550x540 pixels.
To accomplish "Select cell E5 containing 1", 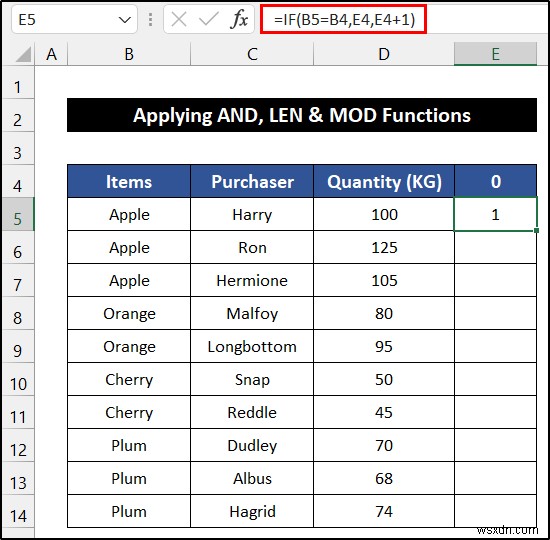I will point(495,214).
